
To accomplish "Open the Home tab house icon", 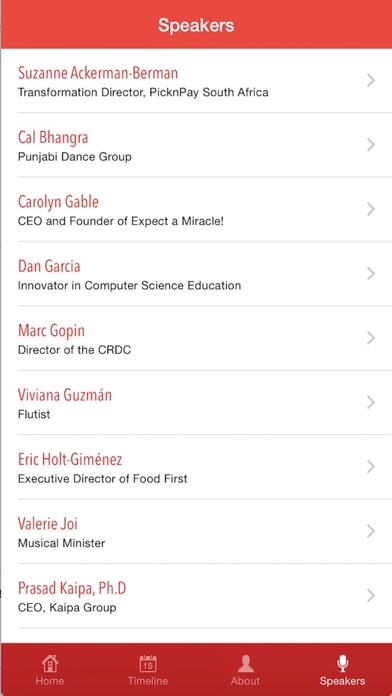I will (x=50, y=663).
